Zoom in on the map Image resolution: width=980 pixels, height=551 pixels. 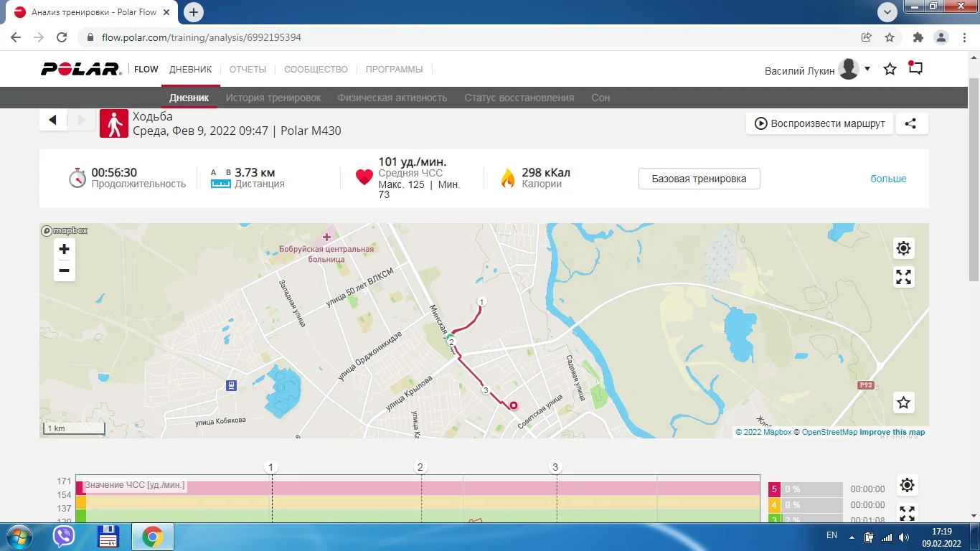(65, 249)
